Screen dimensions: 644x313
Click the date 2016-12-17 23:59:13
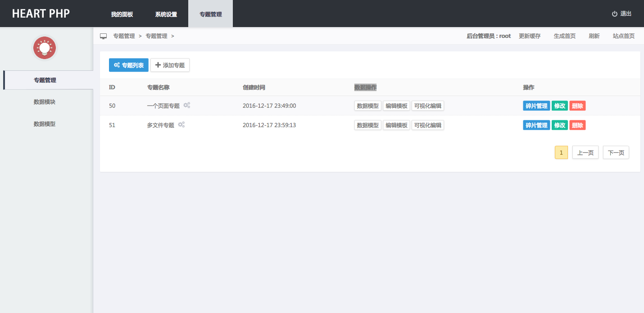point(269,125)
